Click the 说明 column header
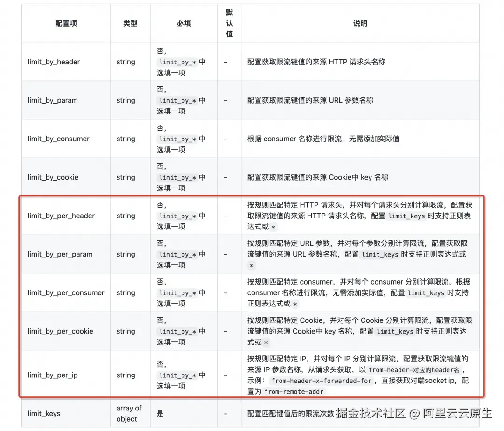 tap(360, 23)
